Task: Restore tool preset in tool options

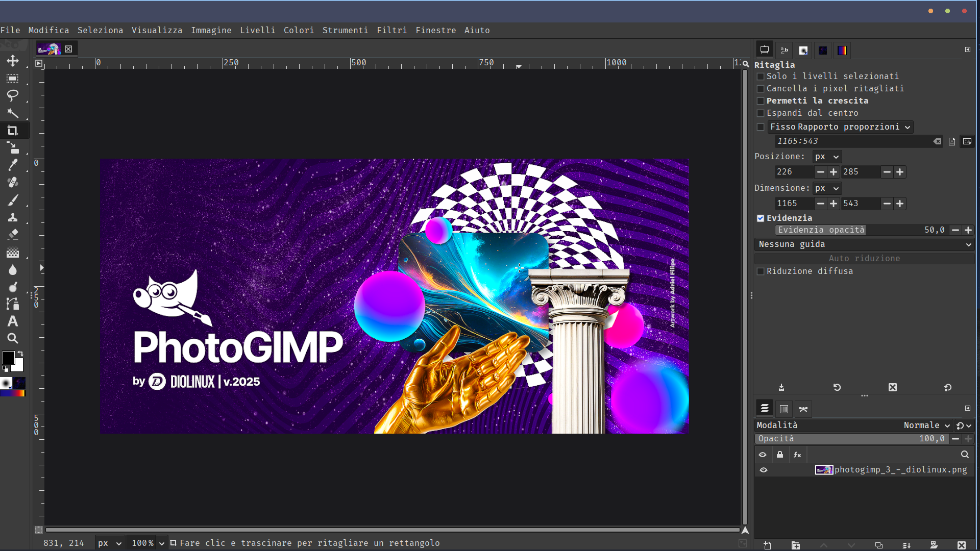Action: [x=837, y=387]
